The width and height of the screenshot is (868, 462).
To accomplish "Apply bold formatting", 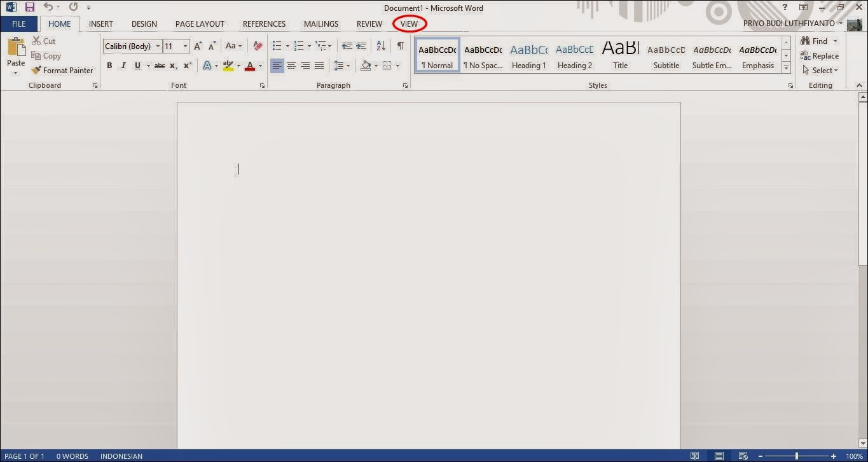I will point(109,65).
